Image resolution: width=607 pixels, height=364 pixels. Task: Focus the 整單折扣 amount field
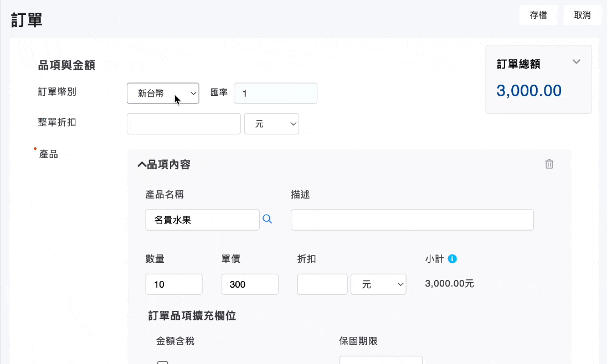coord(184,124)
